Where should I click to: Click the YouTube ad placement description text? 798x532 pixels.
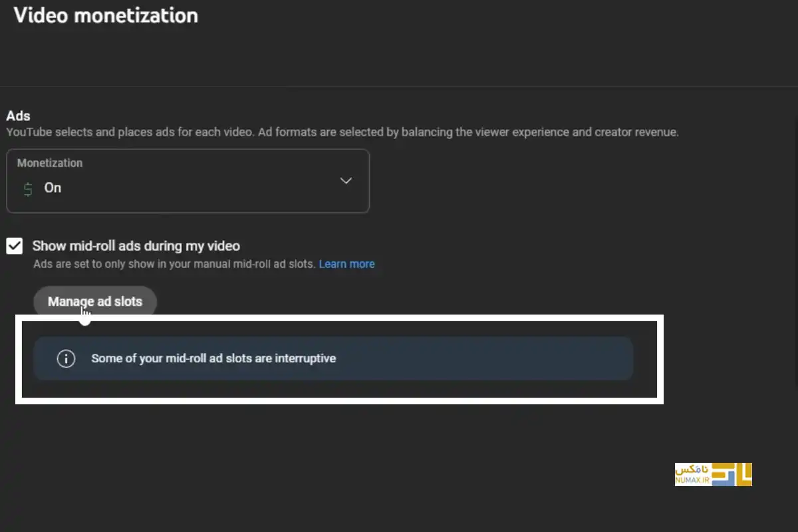(x=342, y=132)
